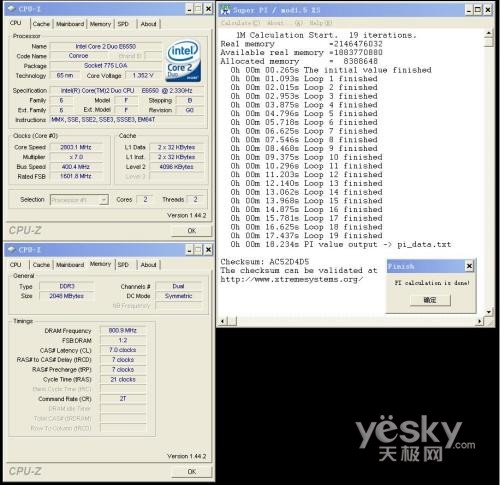Switch to SPD tab in top CPU-Z

pos(123,24)
